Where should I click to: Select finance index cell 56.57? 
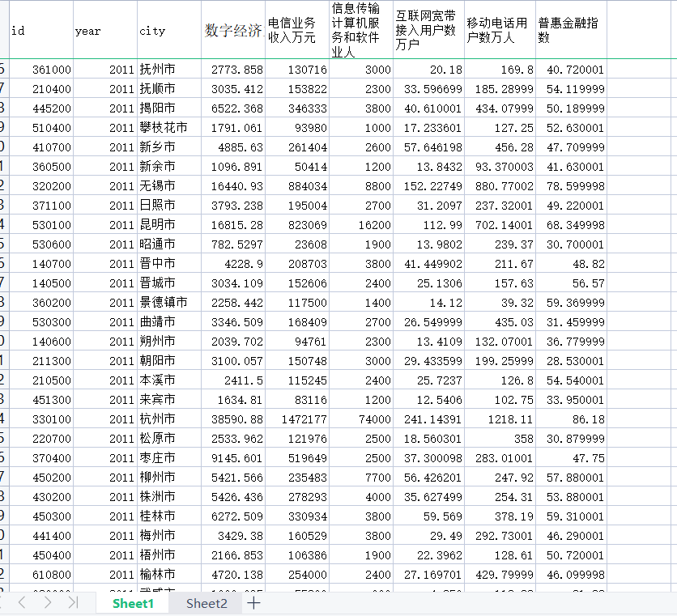pos(571,283)
